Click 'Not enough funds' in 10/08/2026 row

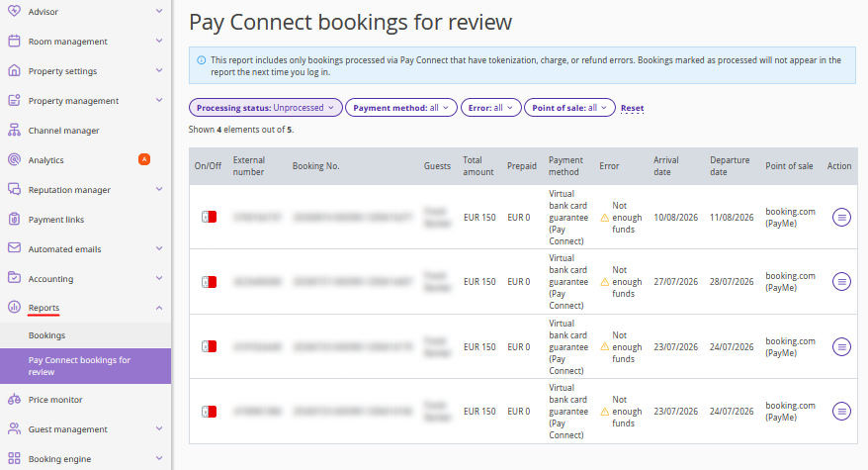[x=627, y=218]
